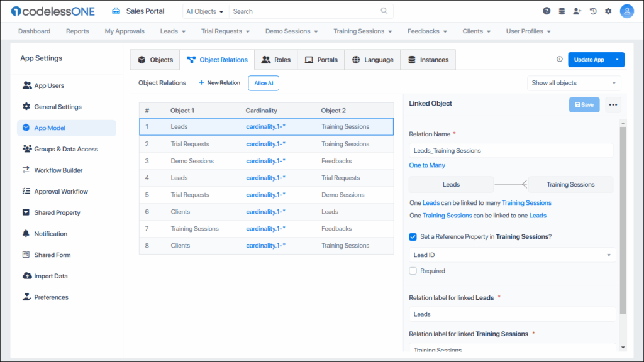The width and height of the screenshot is (644, 362).
Task: Open the Leads menu in the navigation bar
Action: point(172,31)
